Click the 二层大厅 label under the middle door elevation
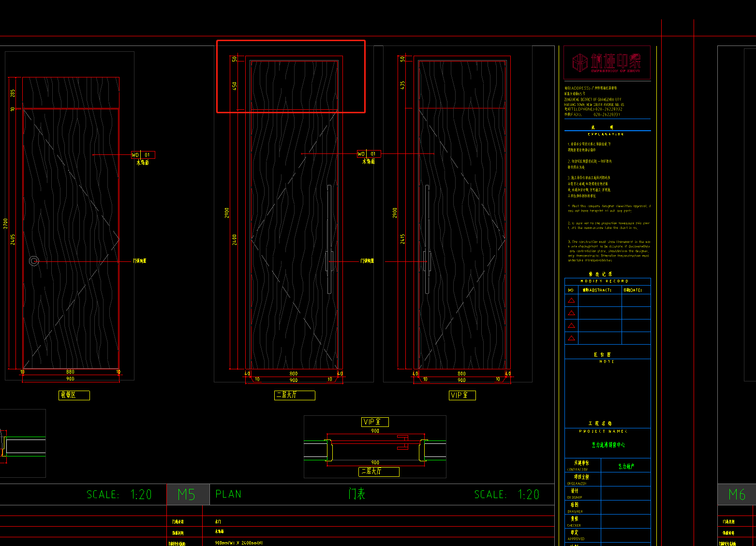This screenshot has height=546, width=756. [295, 395]
